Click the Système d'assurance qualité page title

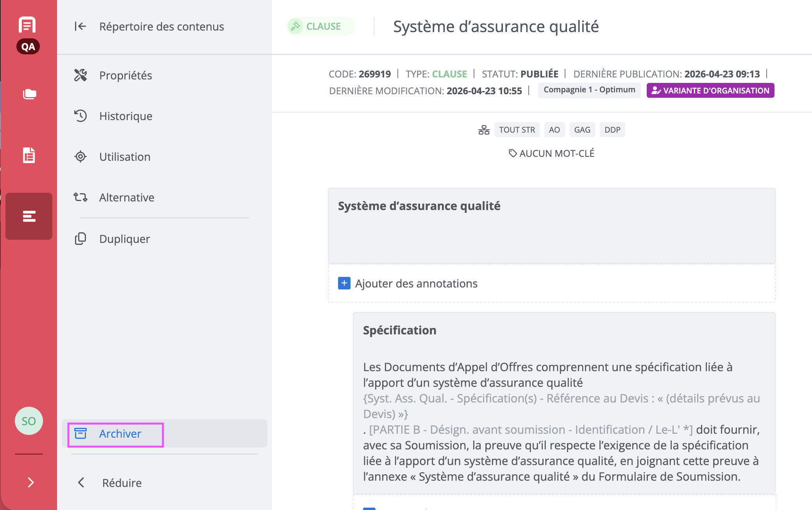tap(496, 26)
